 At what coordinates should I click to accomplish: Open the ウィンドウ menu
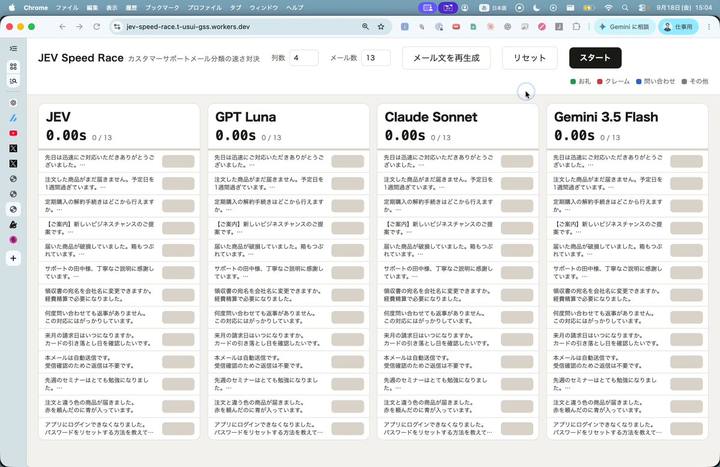(x=264, y=7)
